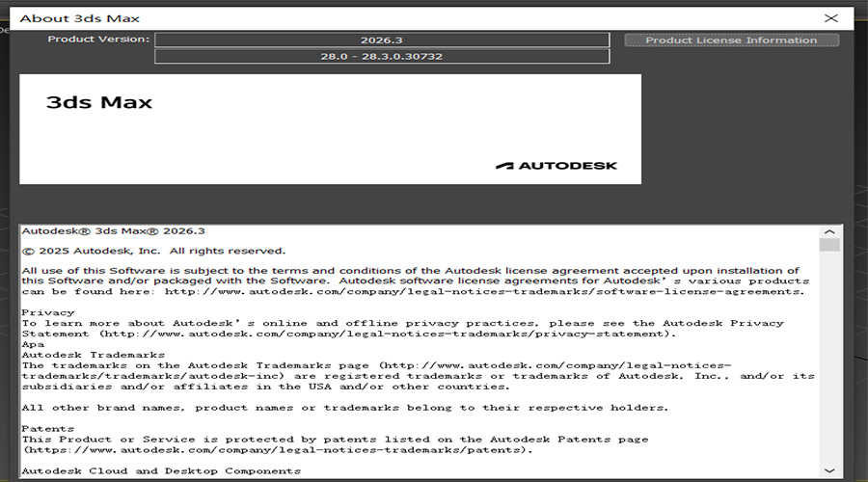Click the 2025 Autodesk copyright line
The width and height of the screenshot is (868, 482).
coord(153,251)
